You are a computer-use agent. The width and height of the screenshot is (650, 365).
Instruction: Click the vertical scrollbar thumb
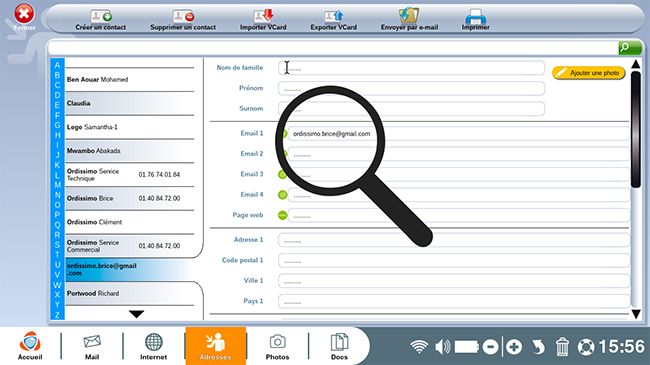(635, 129)
